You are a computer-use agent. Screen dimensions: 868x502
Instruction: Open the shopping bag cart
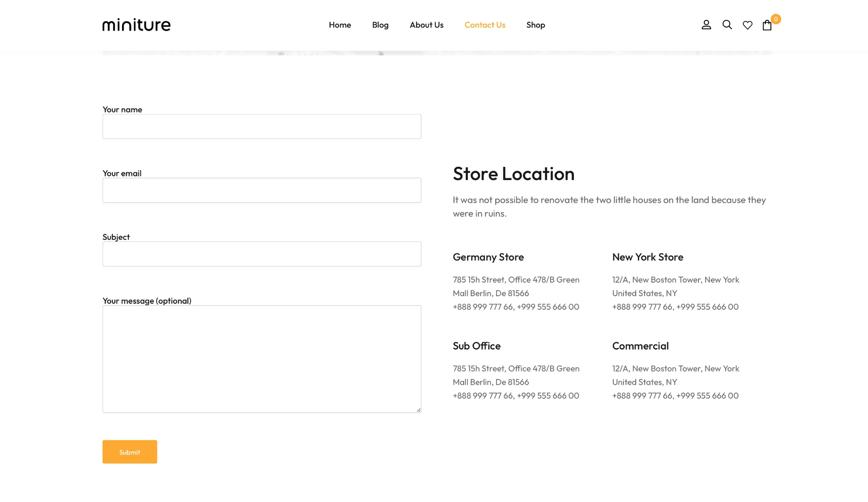tap(767, 25)
